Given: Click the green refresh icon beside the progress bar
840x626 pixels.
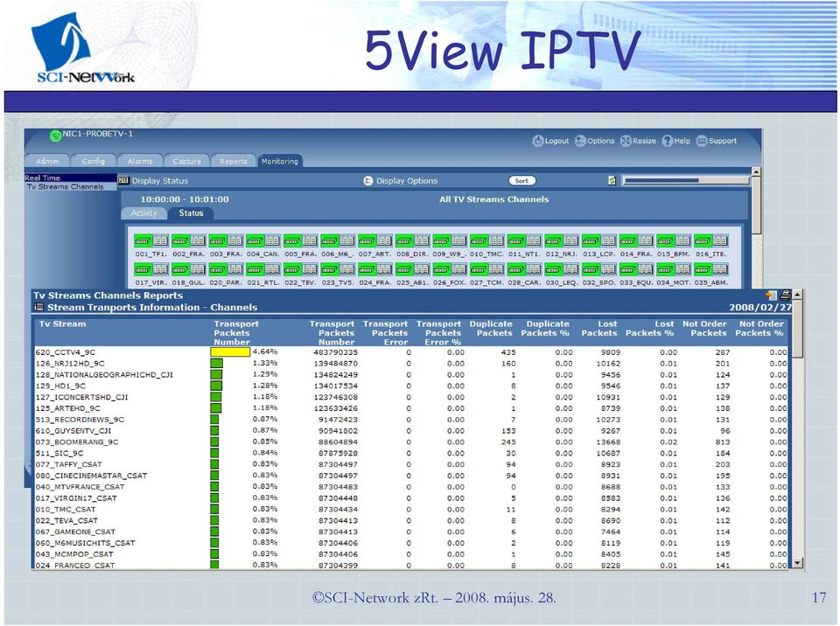Looking at the screenshot, I should [612, 180].
